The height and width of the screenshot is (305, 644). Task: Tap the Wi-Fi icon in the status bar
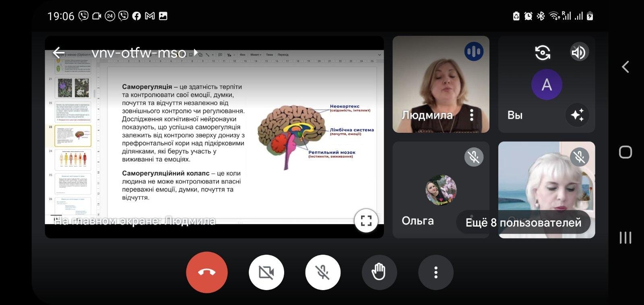pos(555,16)
